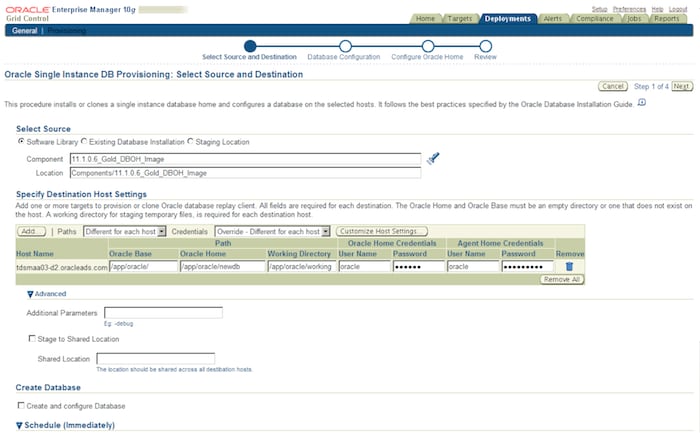Click the Additional Parameters text field
The image size is (700, 433).
[x=163, y=313]
